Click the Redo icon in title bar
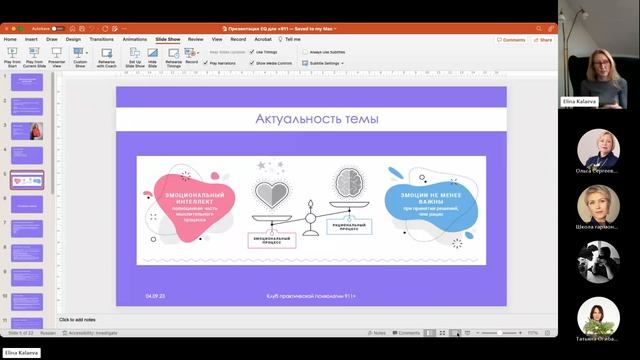 [105, 29]
